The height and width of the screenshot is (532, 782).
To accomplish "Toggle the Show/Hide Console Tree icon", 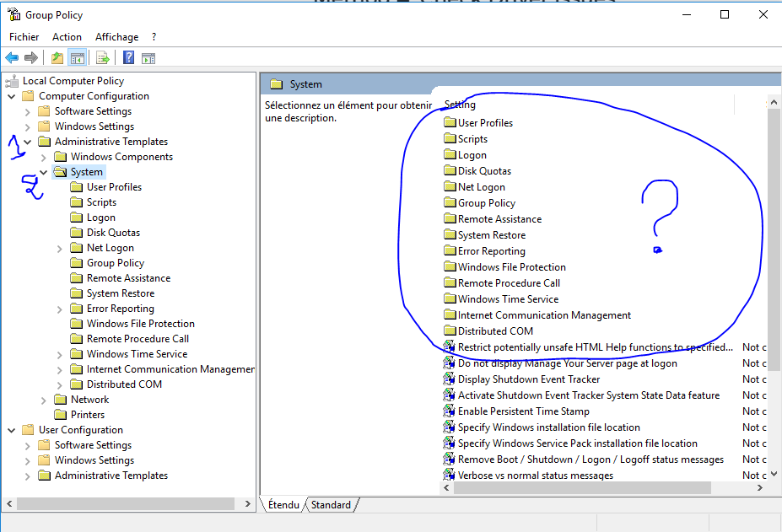I will click(78, 58).
